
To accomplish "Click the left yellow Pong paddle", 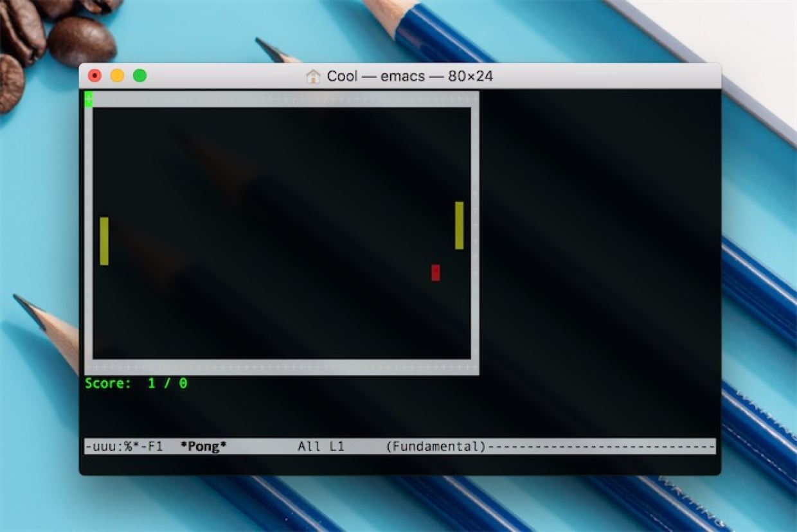I will (x=104, y=241).
